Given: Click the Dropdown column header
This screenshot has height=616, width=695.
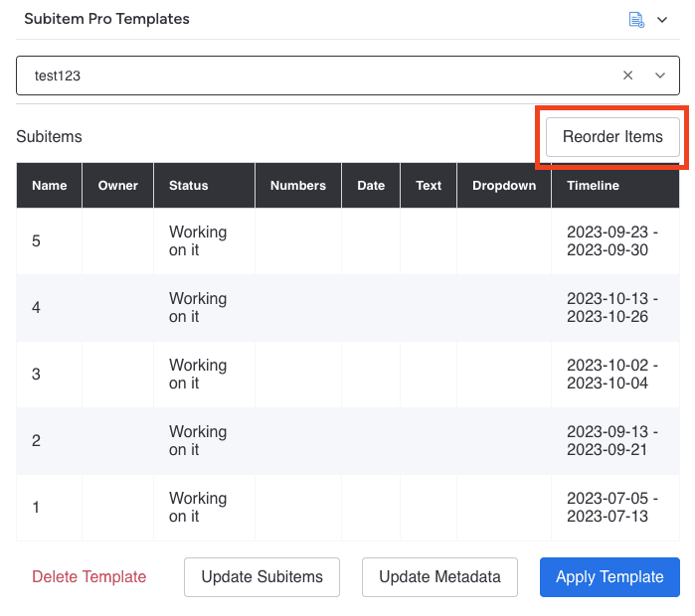Looking at the screenshot, I should (x=504, y=186).
